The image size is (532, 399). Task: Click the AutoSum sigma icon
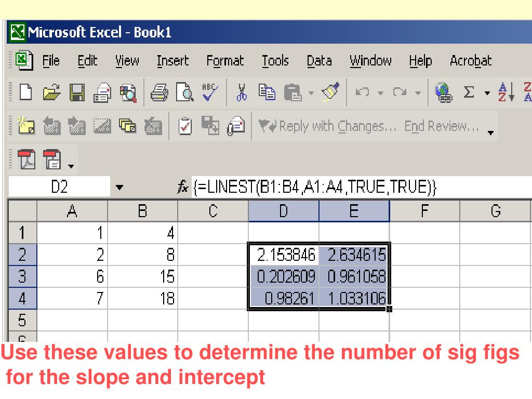click(469, 92)
